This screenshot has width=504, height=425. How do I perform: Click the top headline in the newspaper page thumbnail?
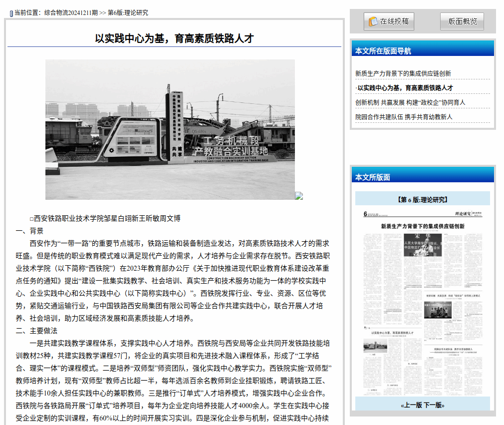(422, 226)
